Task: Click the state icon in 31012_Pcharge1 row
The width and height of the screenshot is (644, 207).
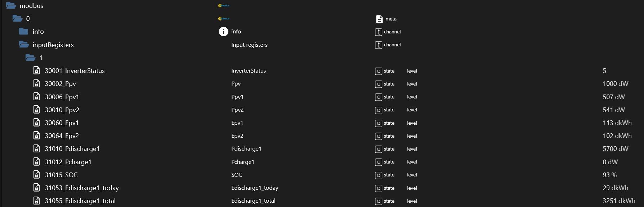Action: pyautogui.click(x=378, y=162)
